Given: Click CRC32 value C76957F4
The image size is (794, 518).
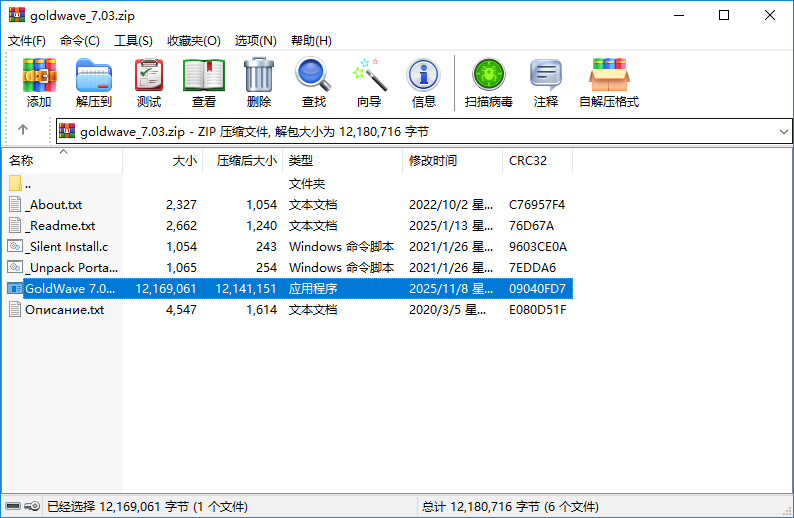Looking at the screenshot, I should [x=537, y=205].
